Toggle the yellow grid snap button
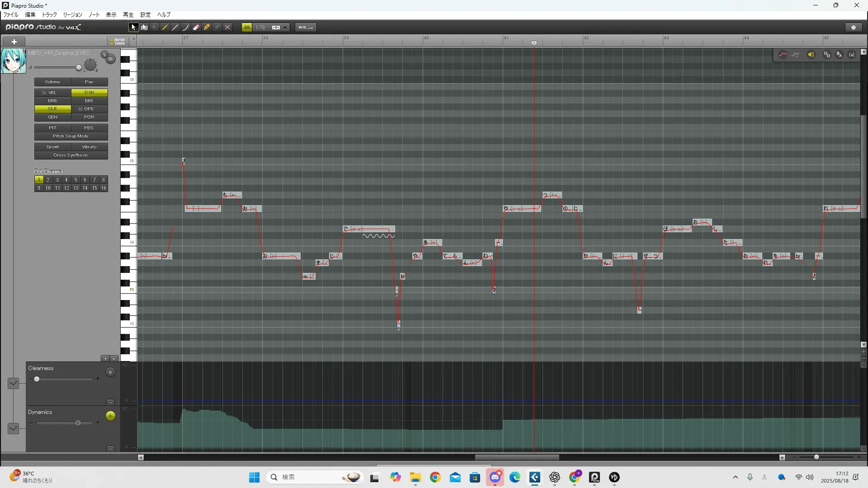The image size is (868, 488). (x=247, y=28)
